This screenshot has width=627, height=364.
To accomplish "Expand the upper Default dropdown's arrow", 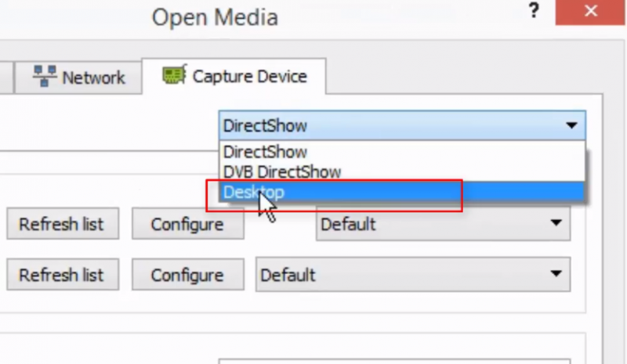I will 556,224.
